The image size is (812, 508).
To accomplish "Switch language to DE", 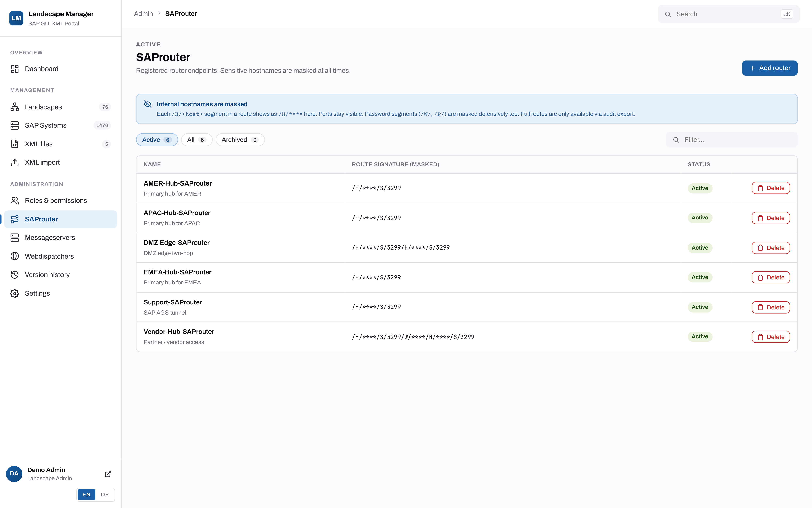I will point(105,495).
